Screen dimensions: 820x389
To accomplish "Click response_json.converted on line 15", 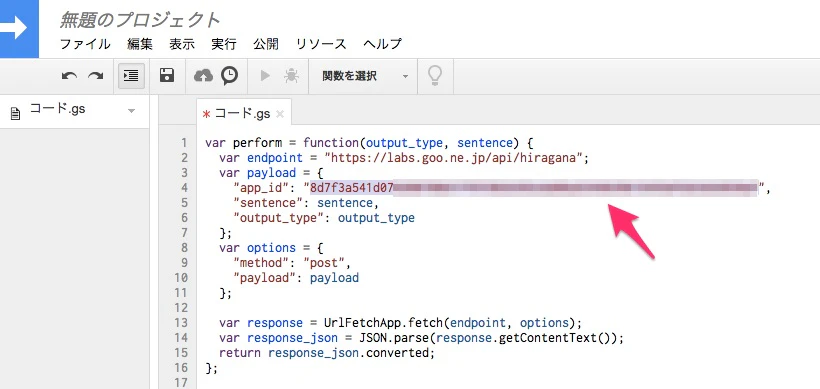I will click(349, 353).
